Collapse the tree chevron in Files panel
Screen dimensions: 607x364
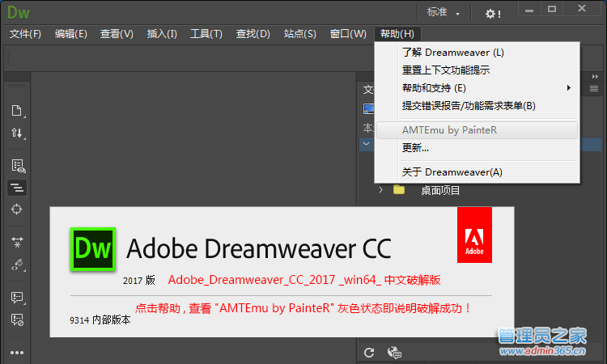coord(366,144)
